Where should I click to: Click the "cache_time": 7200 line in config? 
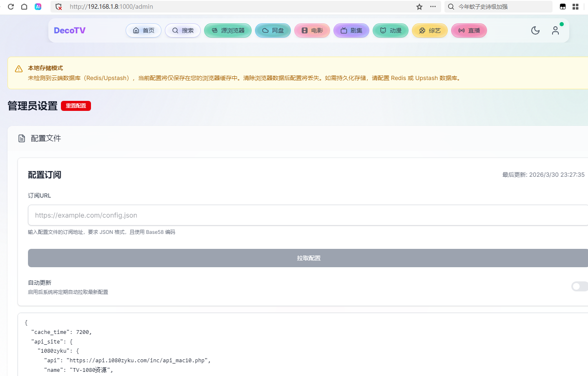(61, 332)
